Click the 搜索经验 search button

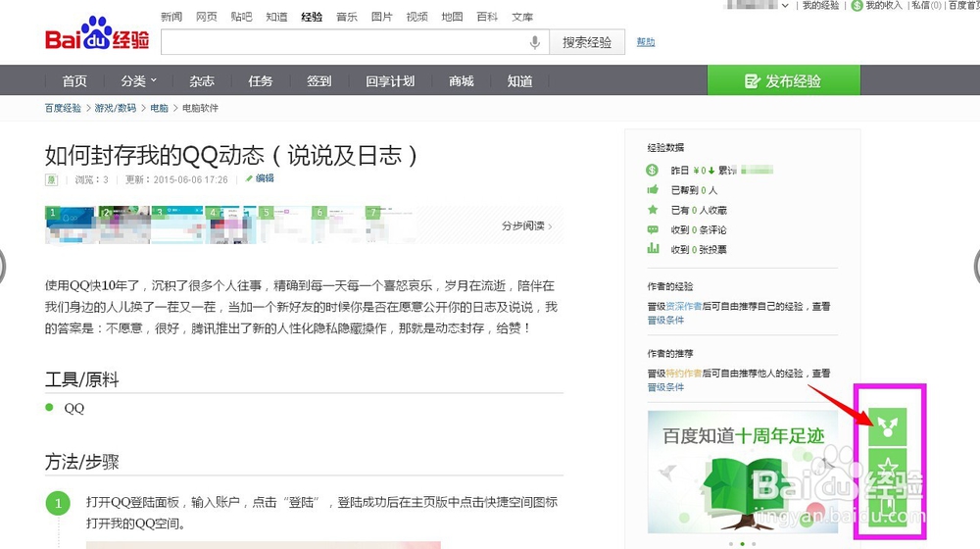pos(587,42)
